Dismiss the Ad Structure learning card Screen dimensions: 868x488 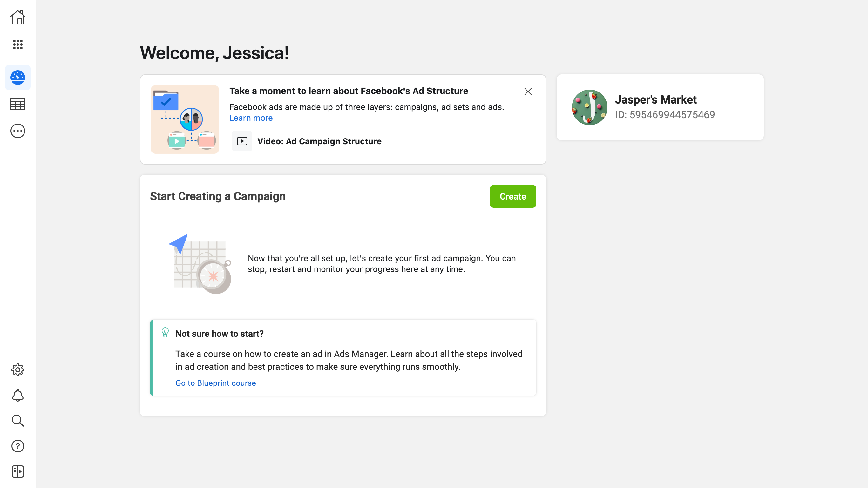[x=528, y=92]
